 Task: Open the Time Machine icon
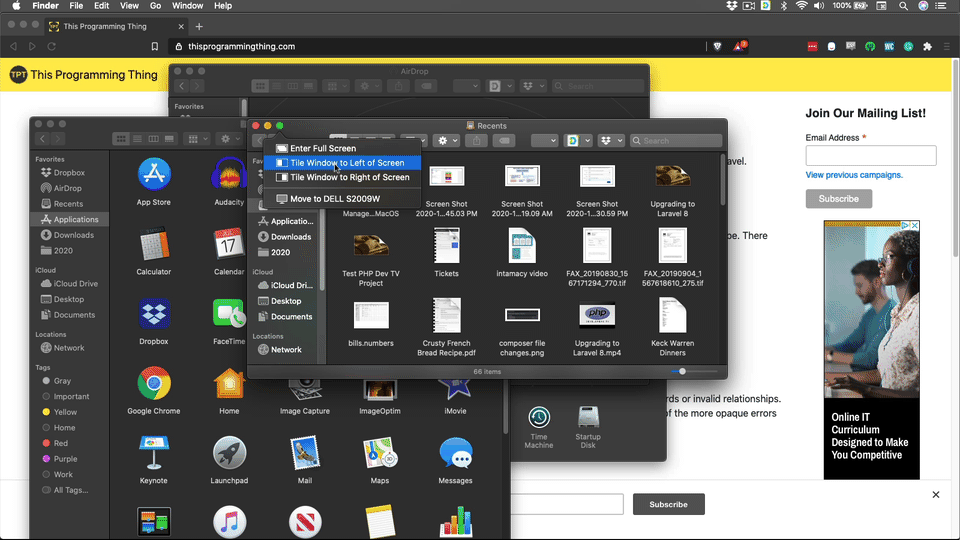pos(539,417)
